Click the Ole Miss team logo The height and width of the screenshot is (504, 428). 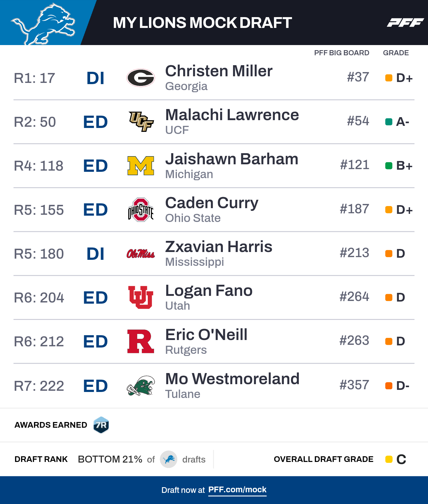141,254
